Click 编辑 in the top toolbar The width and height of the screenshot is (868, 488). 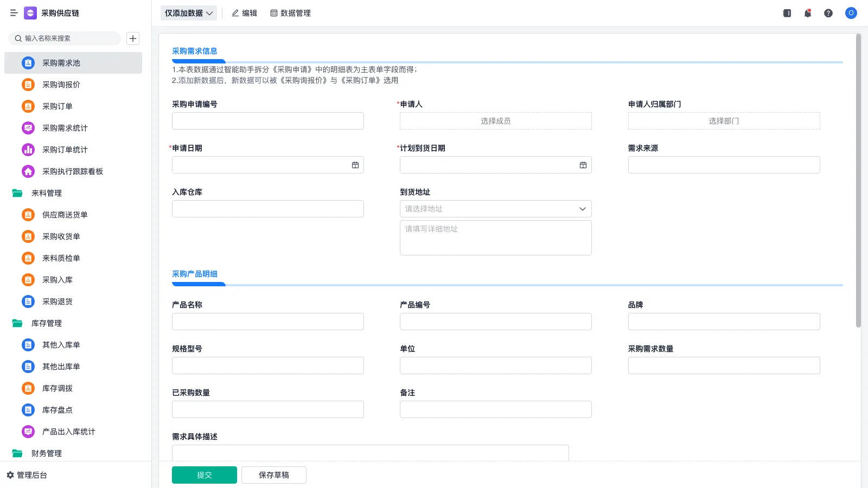pos(244,13)
